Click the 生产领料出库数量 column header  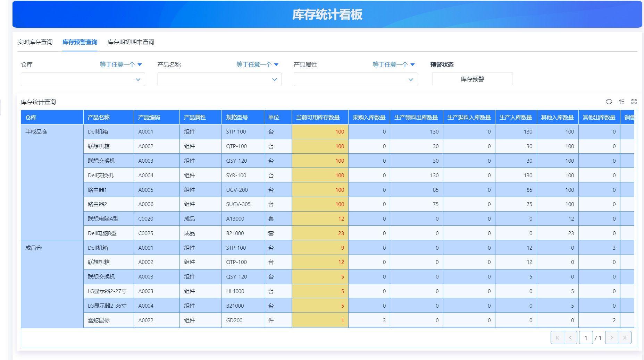(417, 117)
